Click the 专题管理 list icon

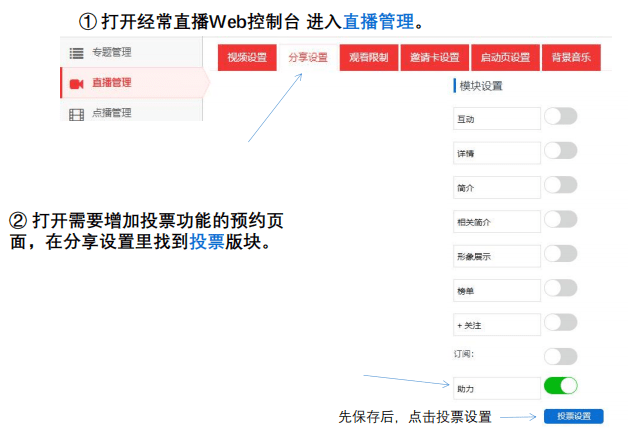click(76, 53)
